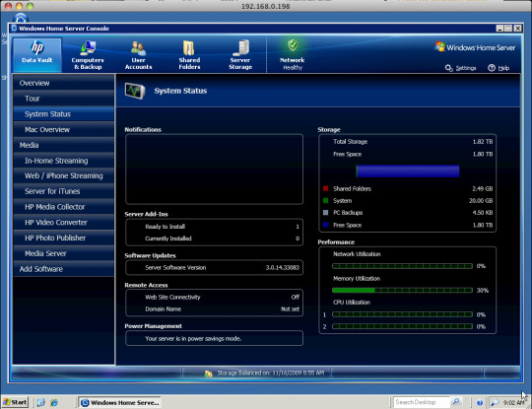Check the Network Healthy status shield
Viewport: 532px width, 409px height.
point(293,45)
